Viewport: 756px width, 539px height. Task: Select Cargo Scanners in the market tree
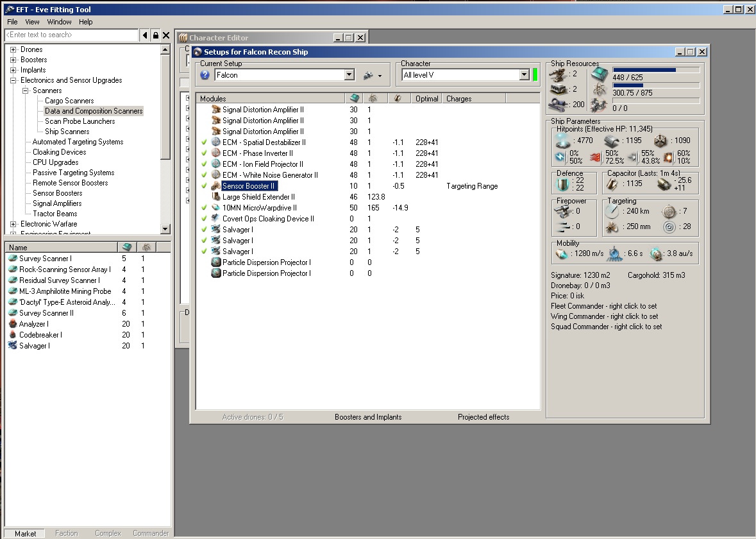click(x=69, y=101)
